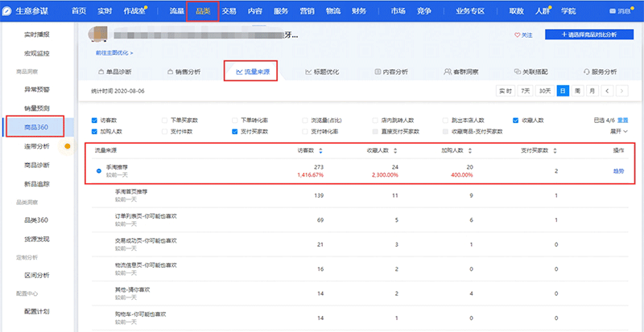Viewport: 644px width, 332px height.
Task: Switch to the 销售分析 tab
Action: (x=186, y=71)
